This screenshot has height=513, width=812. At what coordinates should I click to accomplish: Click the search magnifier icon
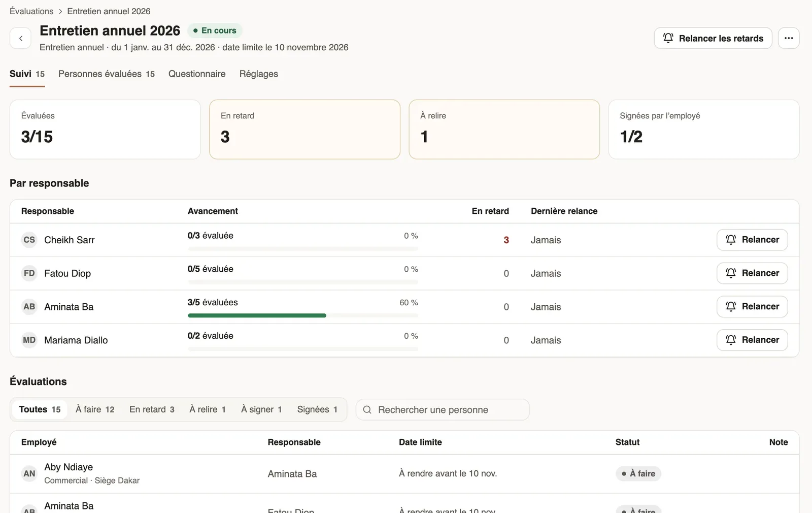(x=367, y=409)
